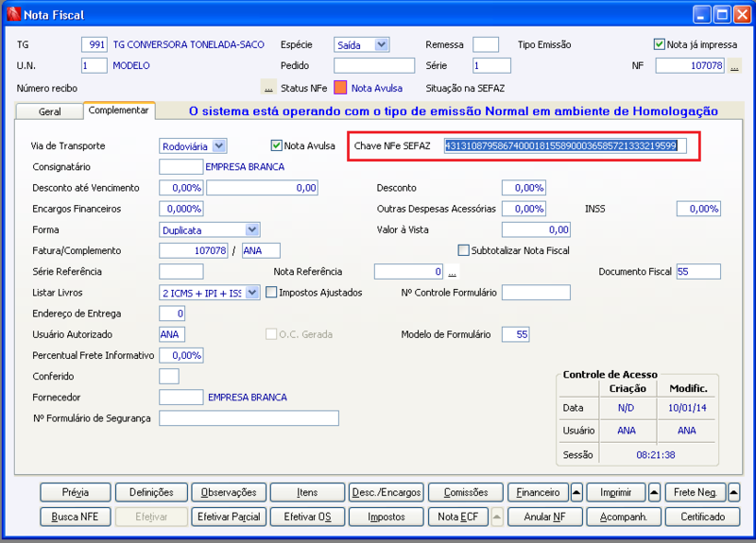Click the INSS percent field
756x543 pixels.
[x=698, y=209]
